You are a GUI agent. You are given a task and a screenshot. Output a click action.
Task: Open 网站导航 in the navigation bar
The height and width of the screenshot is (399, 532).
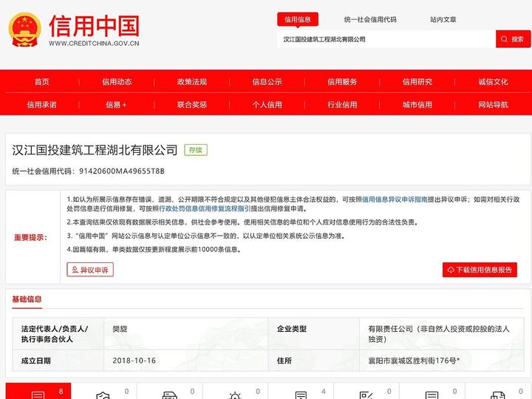tap(493, 105)
